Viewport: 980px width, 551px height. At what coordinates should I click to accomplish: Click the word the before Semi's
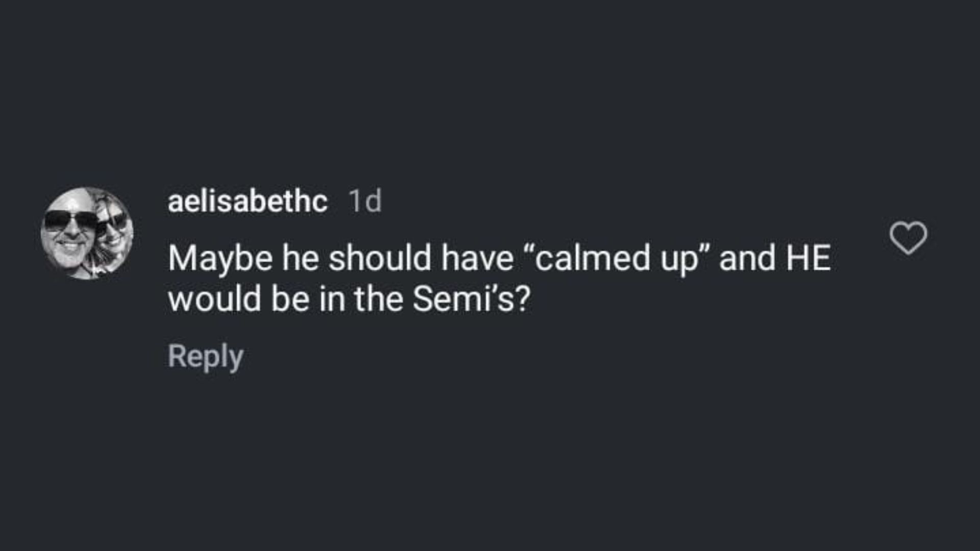tap(378, 299)
